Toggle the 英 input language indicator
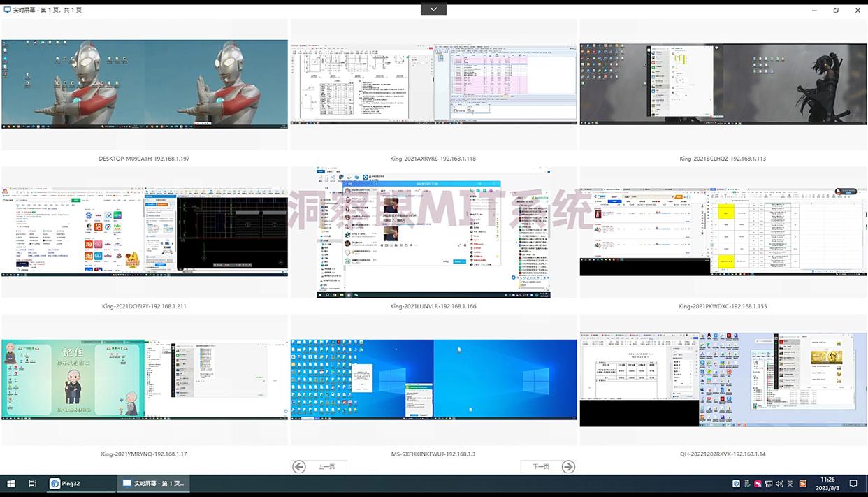868x497 pixels. click(x=790, y=484)
